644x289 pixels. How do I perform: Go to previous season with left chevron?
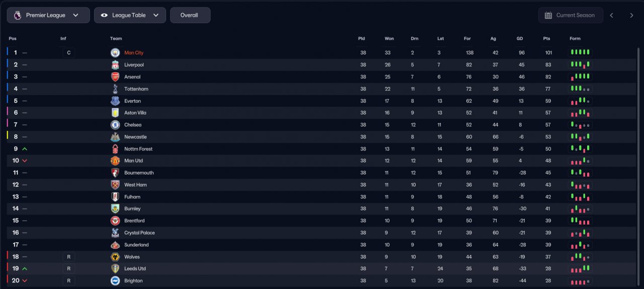pos(612,15)
